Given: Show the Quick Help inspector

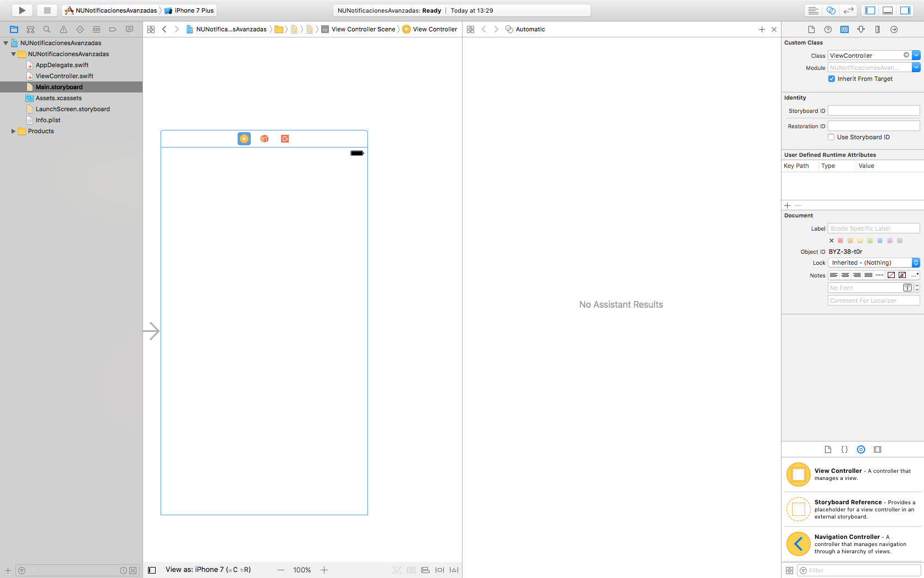Looking at the screenshot, I should [x=828, y=29].
